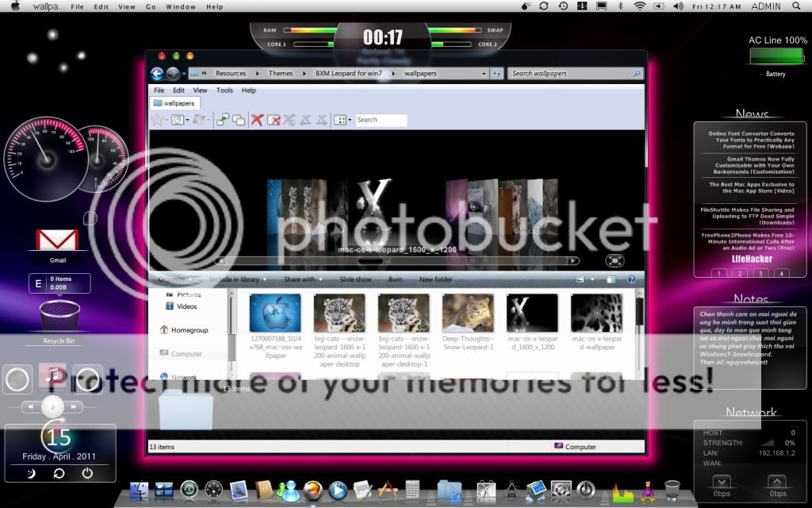Open Finder in the dock
This screenshot has height=508, width=812.
point(138,490)
